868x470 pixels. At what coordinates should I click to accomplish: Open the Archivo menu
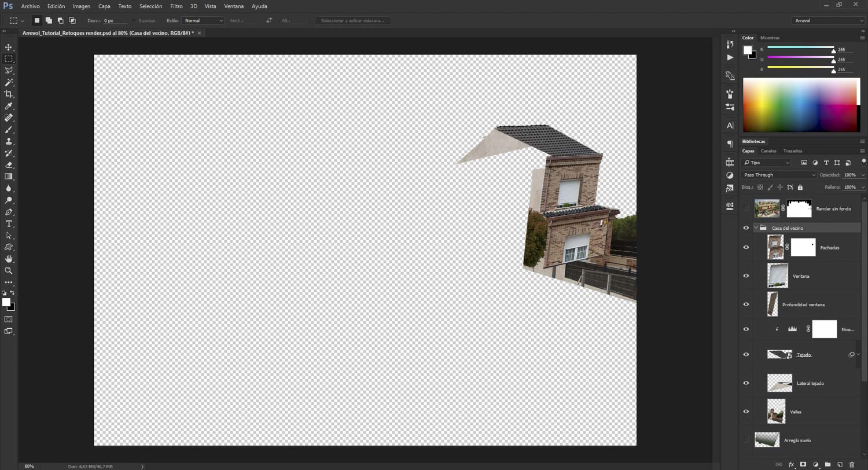[30, 6]
